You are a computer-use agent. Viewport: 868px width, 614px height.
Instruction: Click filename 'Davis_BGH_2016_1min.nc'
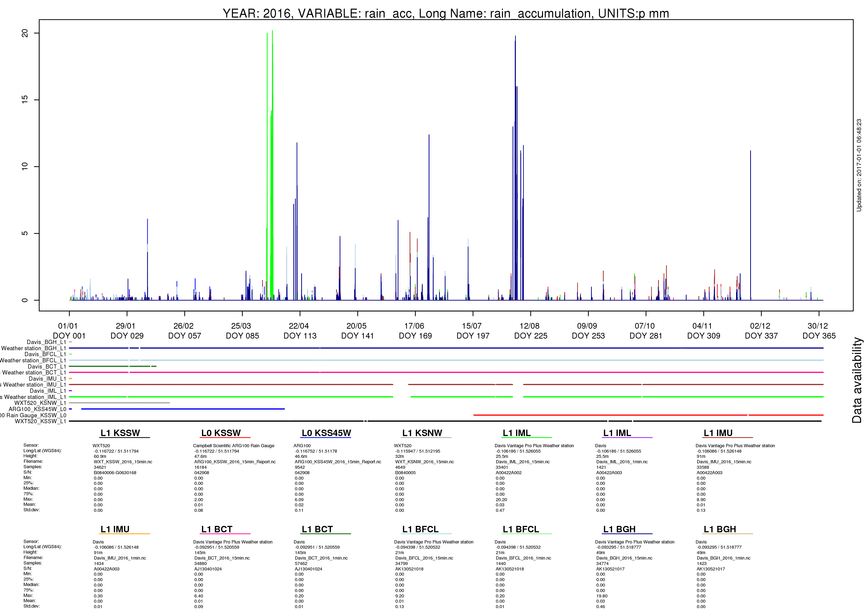[724, 558]
